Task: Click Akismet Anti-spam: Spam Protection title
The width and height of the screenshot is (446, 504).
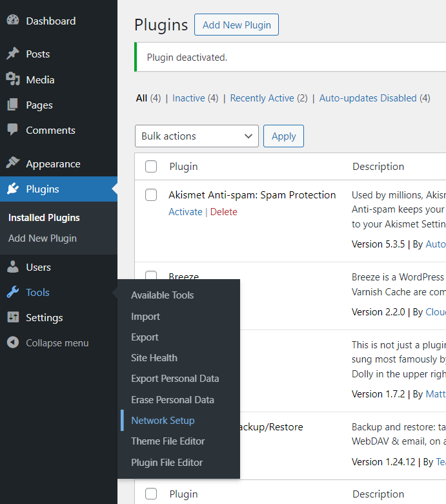Action: (252, 195)
